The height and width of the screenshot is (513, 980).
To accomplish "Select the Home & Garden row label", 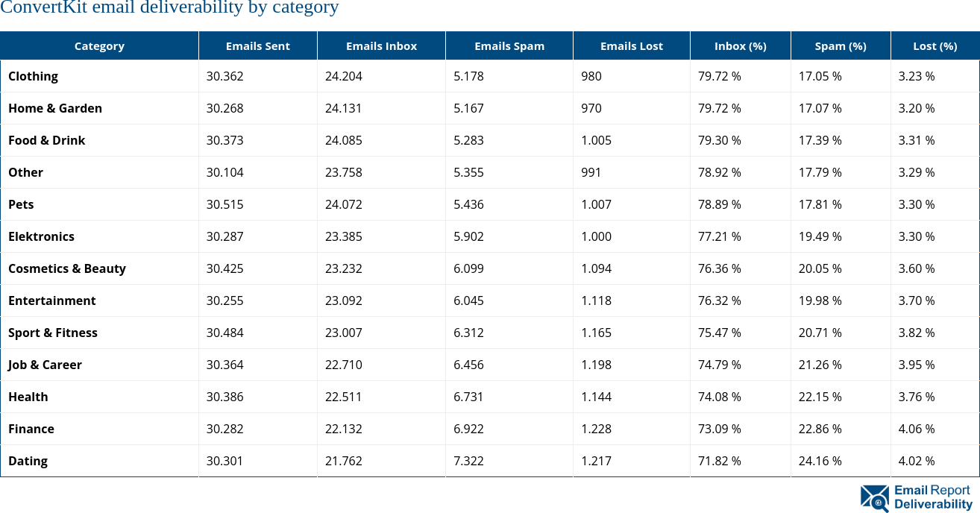I will point(55,108).
